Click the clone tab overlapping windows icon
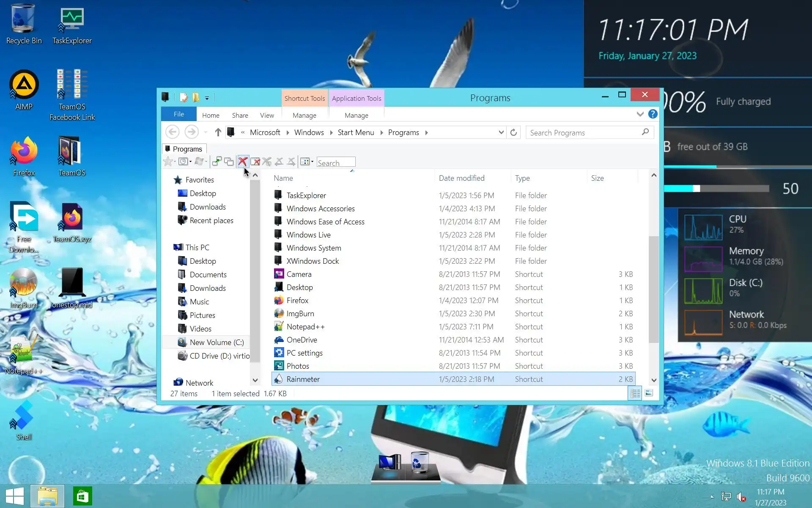 [x=229, y=161]
